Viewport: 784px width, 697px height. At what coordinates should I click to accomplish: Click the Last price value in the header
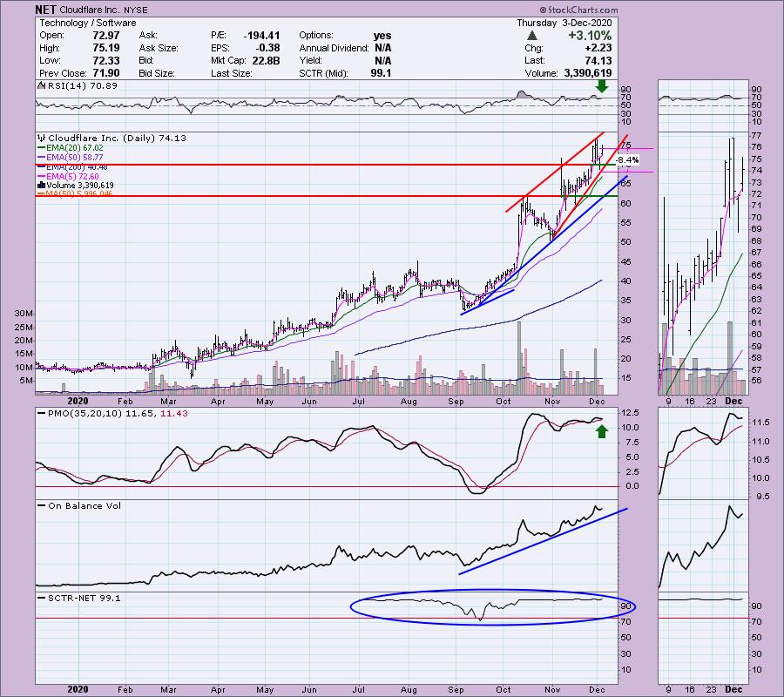point(598,60)
